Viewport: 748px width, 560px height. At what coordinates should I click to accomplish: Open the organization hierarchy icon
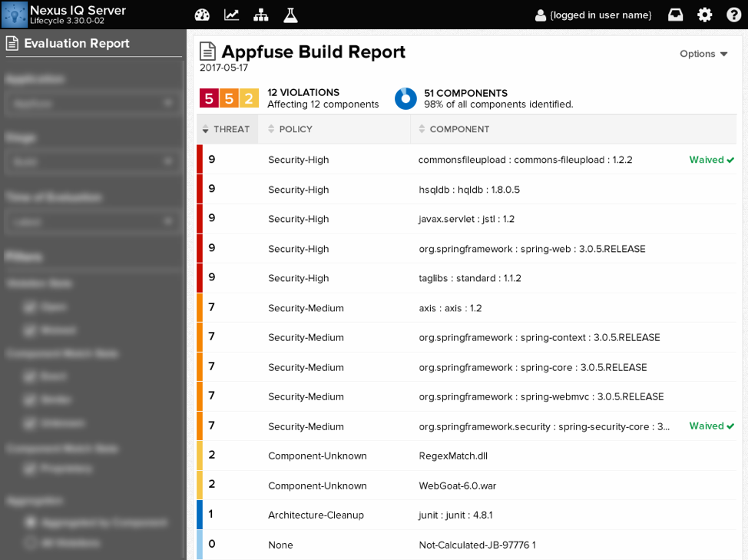click(261, 15)
